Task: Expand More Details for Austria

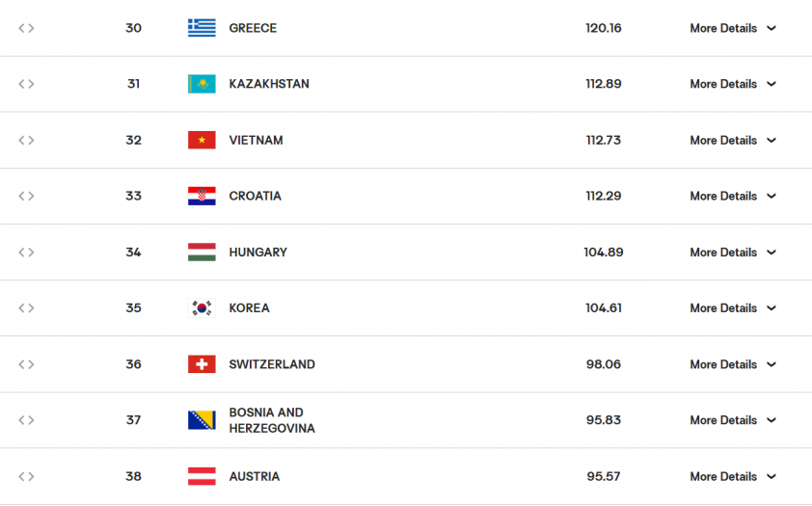Action: [733, 476]
